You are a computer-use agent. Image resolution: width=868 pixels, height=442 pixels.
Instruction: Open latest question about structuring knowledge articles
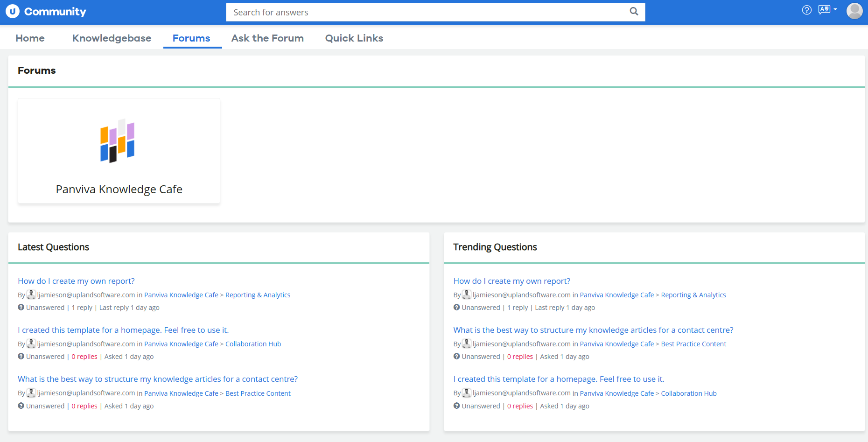[158, 379]
